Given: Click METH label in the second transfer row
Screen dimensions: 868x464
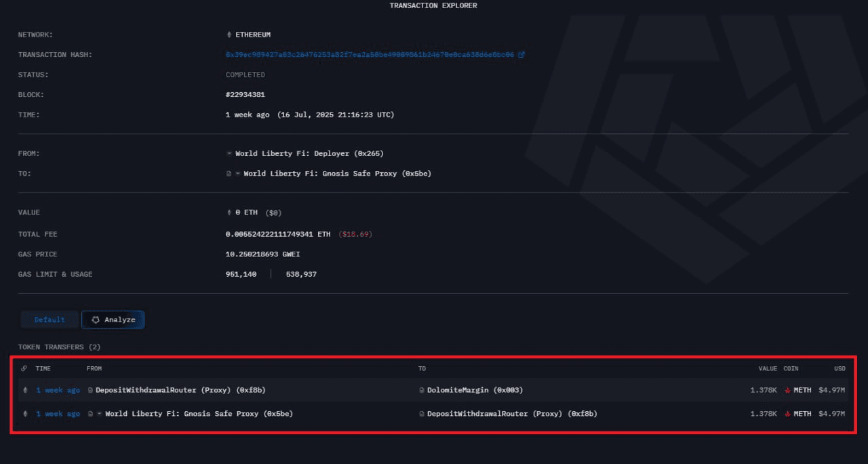Looking at the screenshot, I should coord(802,414).
